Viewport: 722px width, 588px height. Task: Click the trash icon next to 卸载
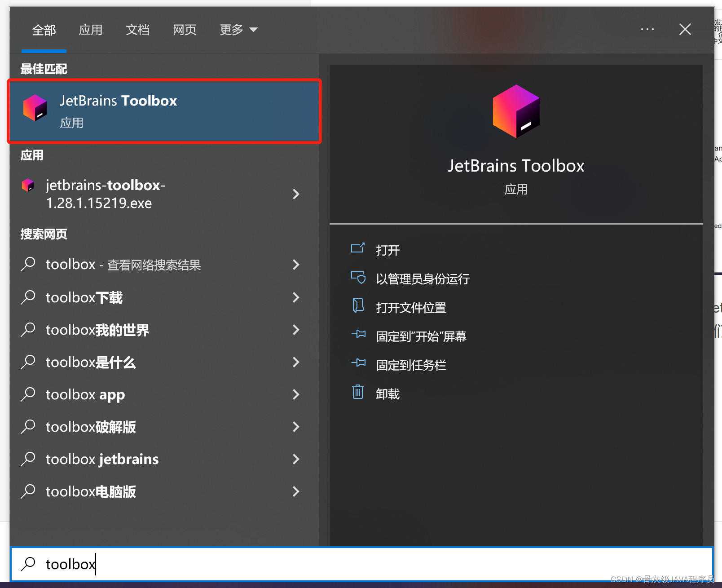(x=358, y=392)
